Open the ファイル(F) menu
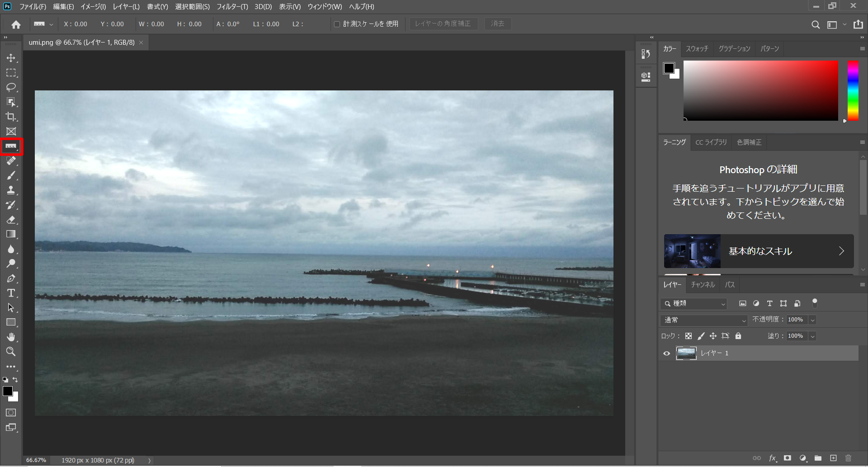 33,7
